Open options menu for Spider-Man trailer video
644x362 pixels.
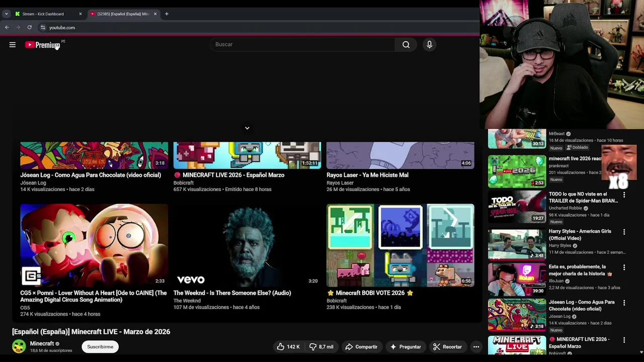pos(624,195)
